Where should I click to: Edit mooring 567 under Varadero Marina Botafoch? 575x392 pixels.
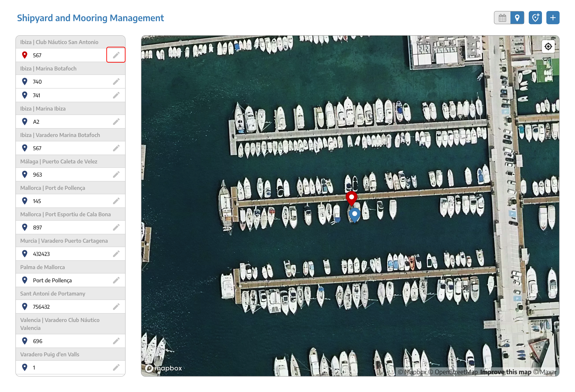[x=116, y=148]
